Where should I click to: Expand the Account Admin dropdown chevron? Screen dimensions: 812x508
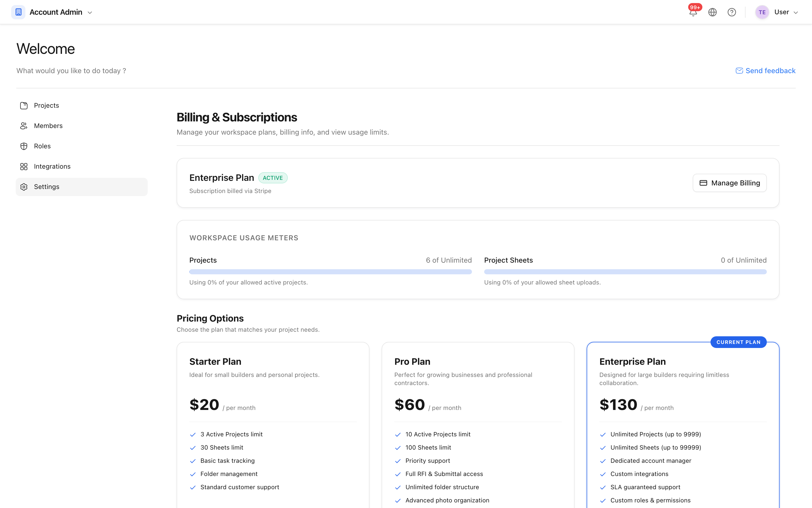pyautogui.click(x=90, y=13)
